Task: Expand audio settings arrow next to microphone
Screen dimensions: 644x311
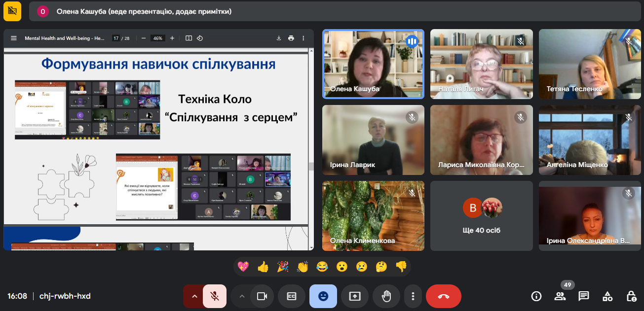Action: click(x=194, y=296)
